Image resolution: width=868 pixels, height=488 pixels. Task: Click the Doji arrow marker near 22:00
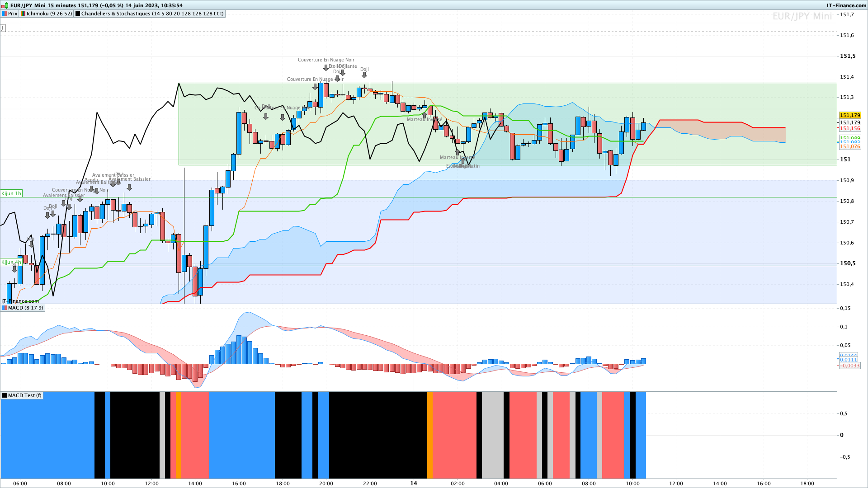(x=364, y=75)
